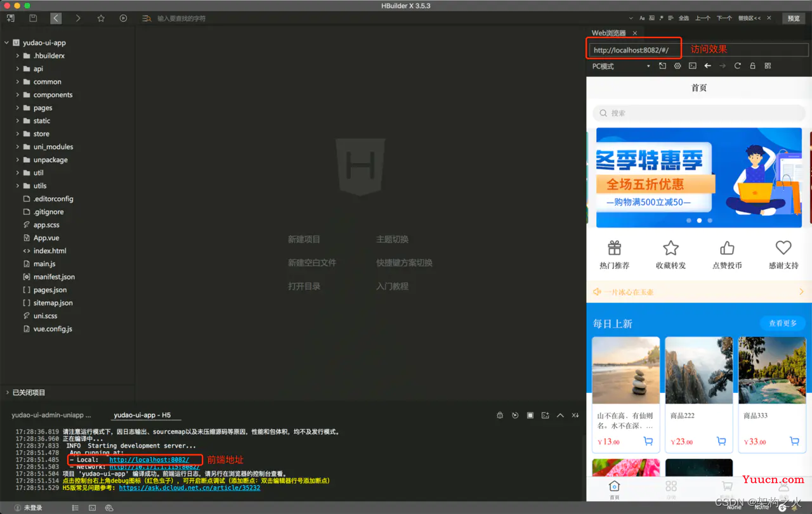The width and height of the screenshot is (812, 514).
Task: Click the browser URL address field
Action: [x=698, y=49]
